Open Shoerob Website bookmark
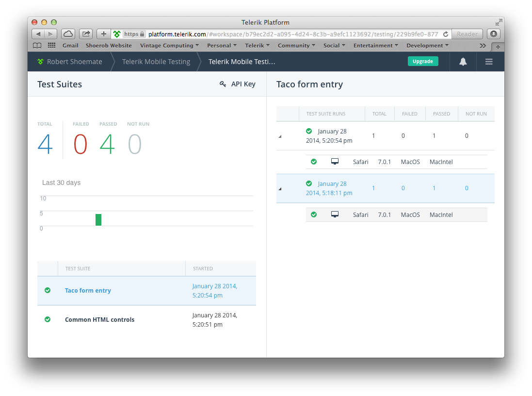The height and width of the screenshot is (396, 532). click(109, 46)
